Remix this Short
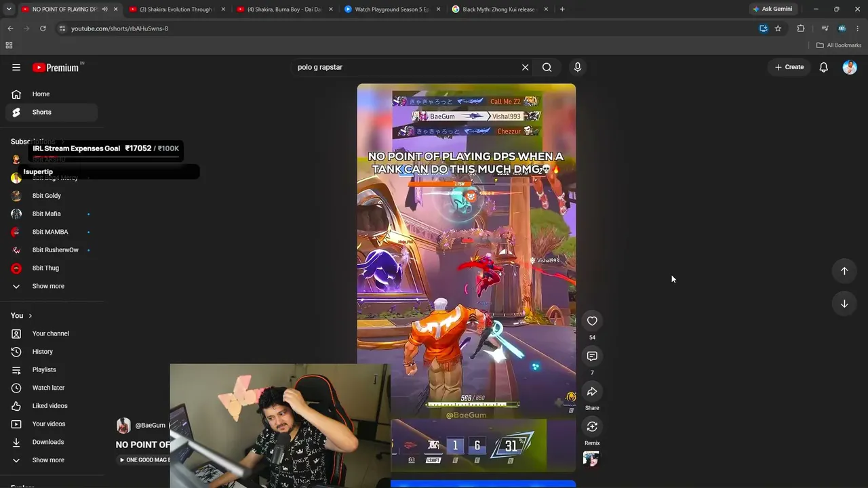This screenshot has width=868, height=488. (592, 427)
